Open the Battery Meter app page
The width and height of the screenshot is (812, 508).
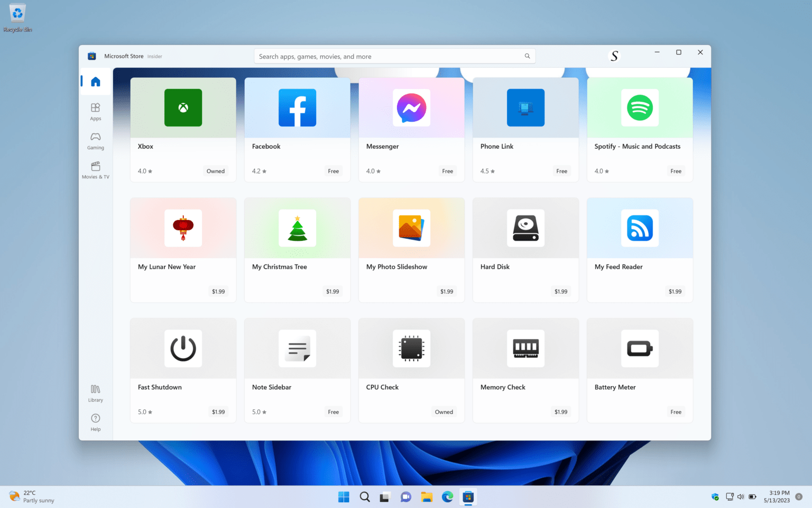pyautogui.click(x=640, y=370)
